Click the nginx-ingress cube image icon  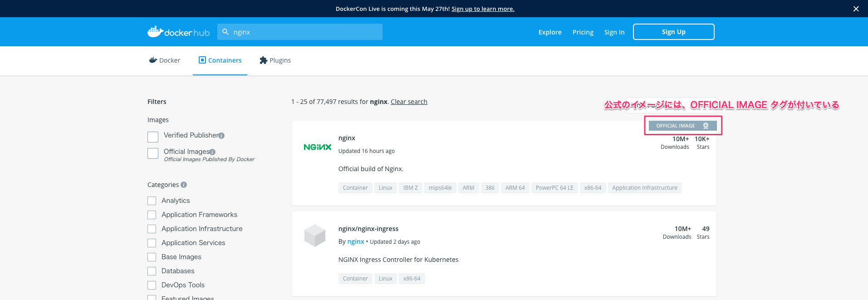[315, 236]
